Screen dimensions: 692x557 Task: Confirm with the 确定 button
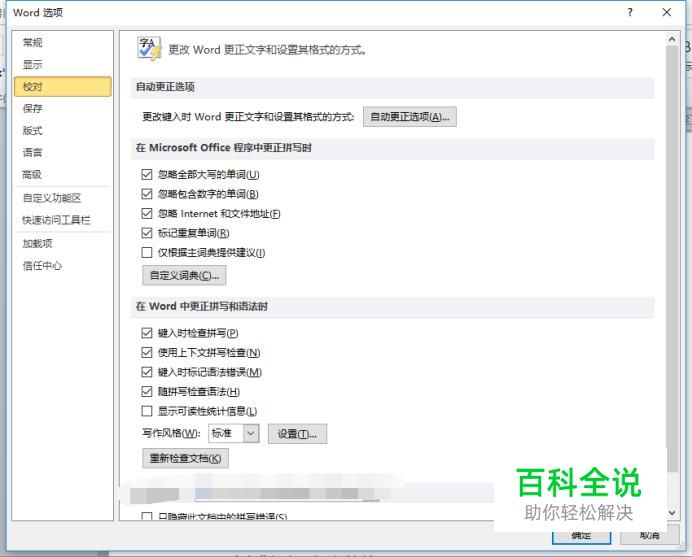[x=581, y=535]
